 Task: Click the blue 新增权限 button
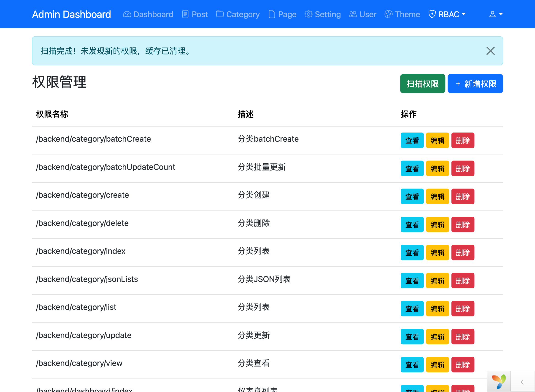(x=475, y=84)
